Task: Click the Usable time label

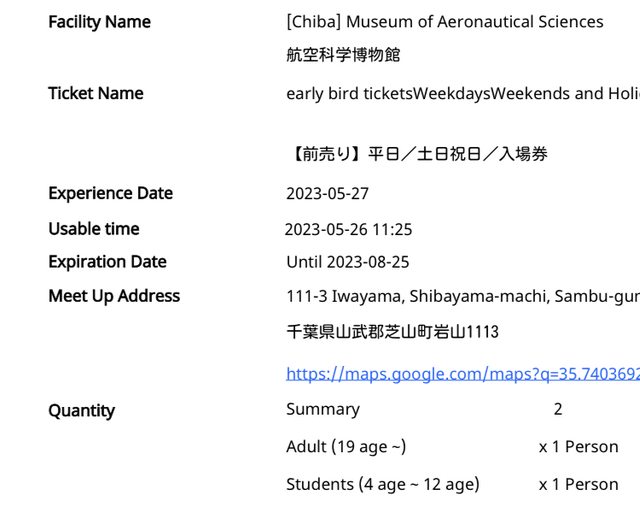Action: 93,229
